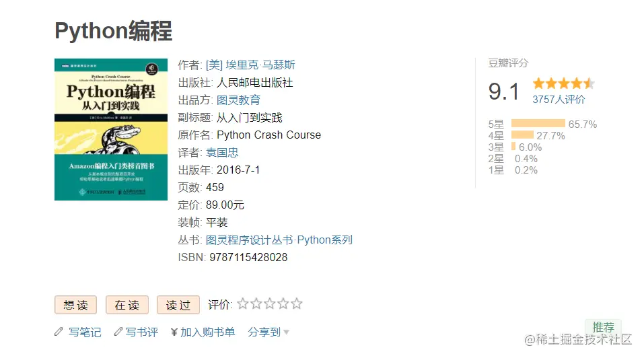Click the 5星 rating bar

[538, 123]
